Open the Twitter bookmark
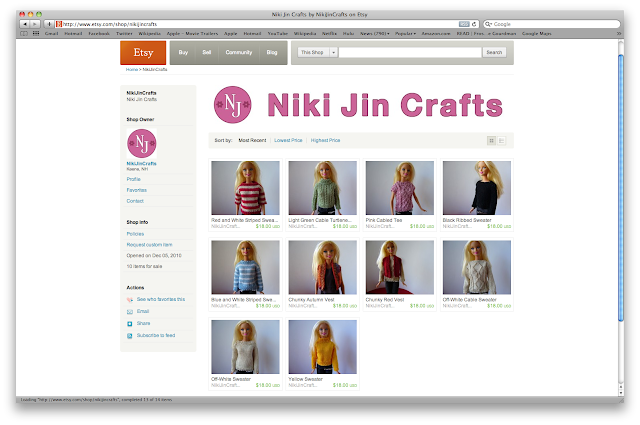This screenshot has width=640, height=425. [x=124, y=33]
